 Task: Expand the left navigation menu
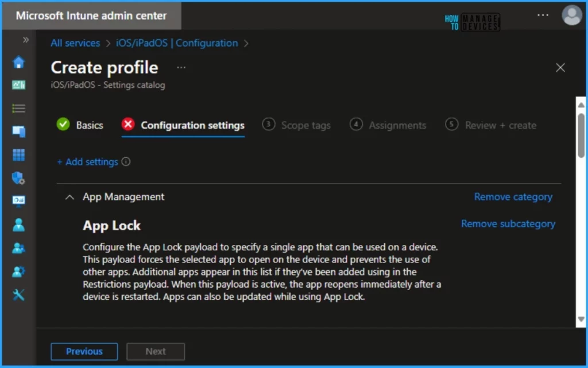[x=25, y=40]
